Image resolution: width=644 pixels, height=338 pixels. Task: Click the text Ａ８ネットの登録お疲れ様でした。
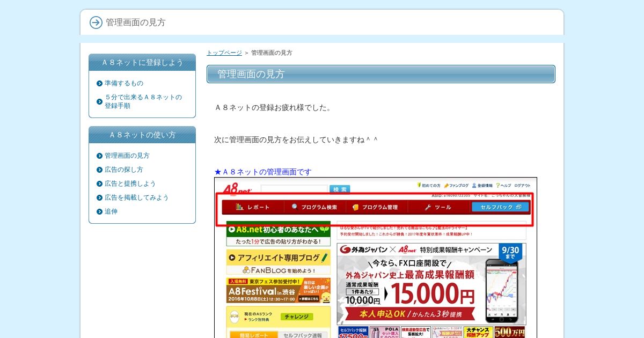coord(274,107)
